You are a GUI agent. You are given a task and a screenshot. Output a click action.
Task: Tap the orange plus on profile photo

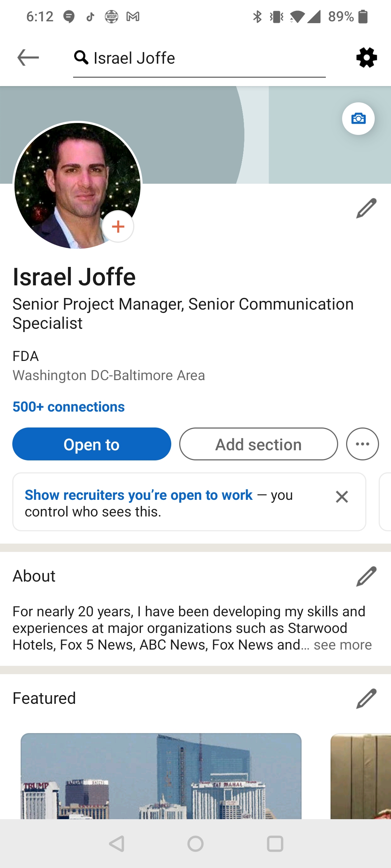click(x=118, y=226)
